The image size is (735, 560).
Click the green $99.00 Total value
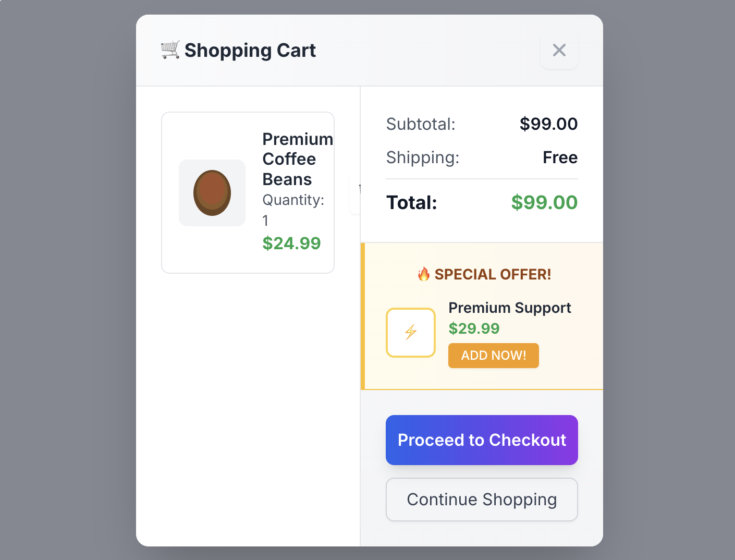pyautogui.click(x=544, y=202)
